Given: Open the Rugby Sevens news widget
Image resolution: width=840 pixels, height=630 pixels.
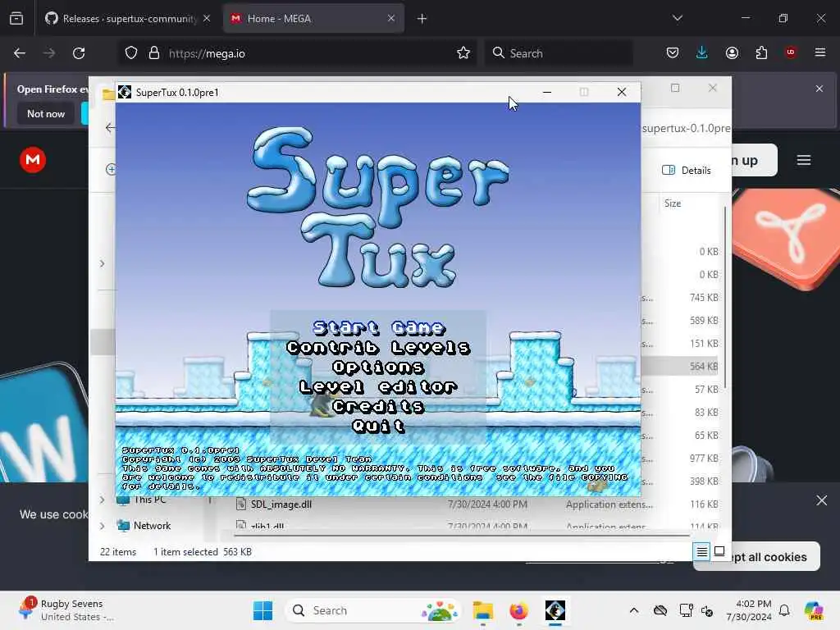Looking at the screenshot, I should click(x=67, y=610).
